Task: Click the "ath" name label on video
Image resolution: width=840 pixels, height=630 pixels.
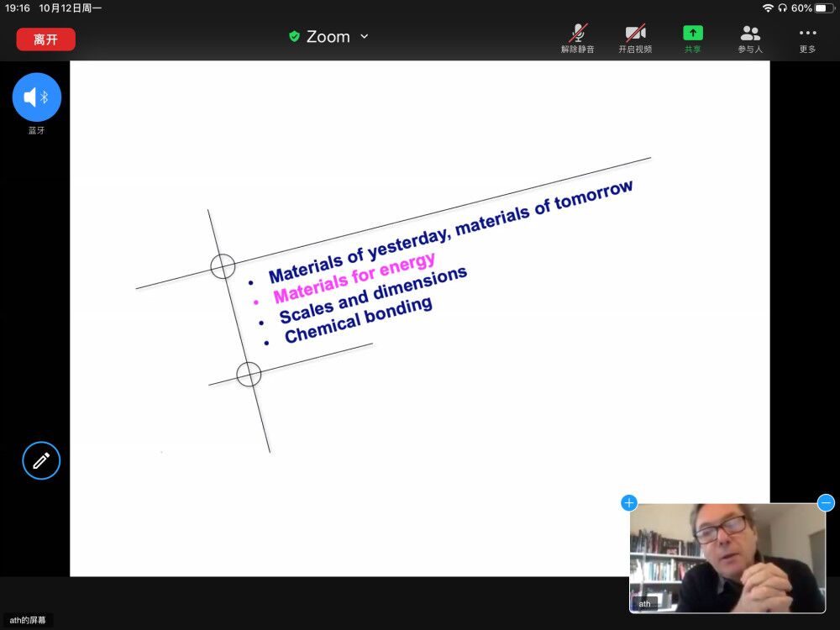Action: click(x=645, y=603)
